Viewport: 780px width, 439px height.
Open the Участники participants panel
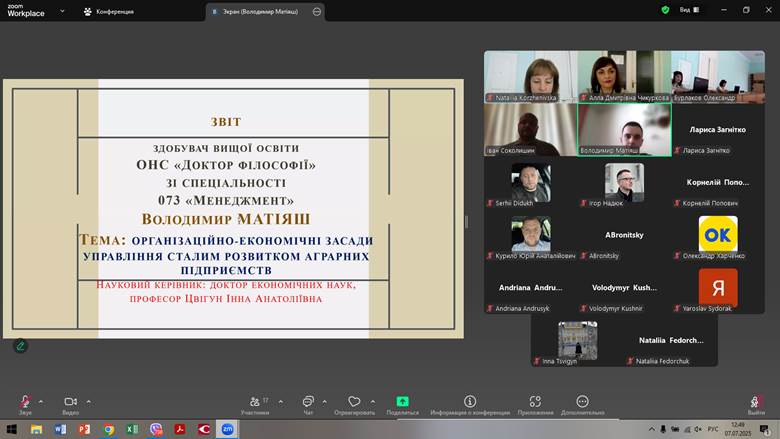(x=255, y=402)
